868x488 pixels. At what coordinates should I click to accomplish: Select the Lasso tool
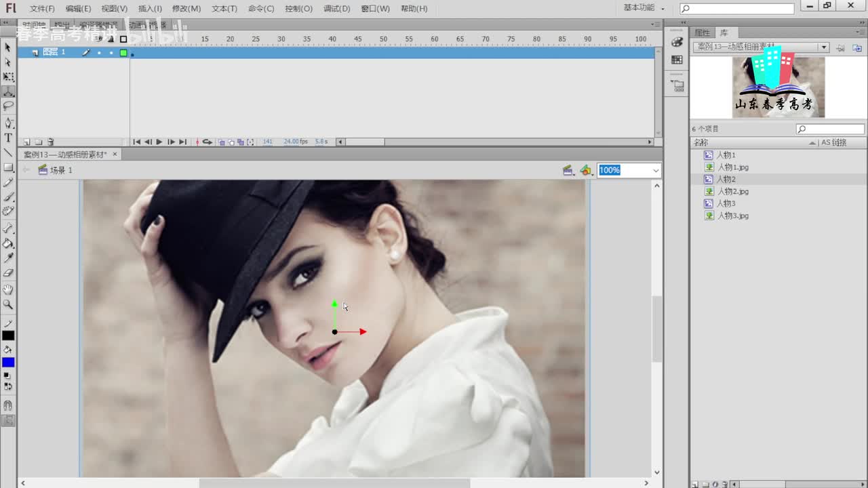[8, 106]
